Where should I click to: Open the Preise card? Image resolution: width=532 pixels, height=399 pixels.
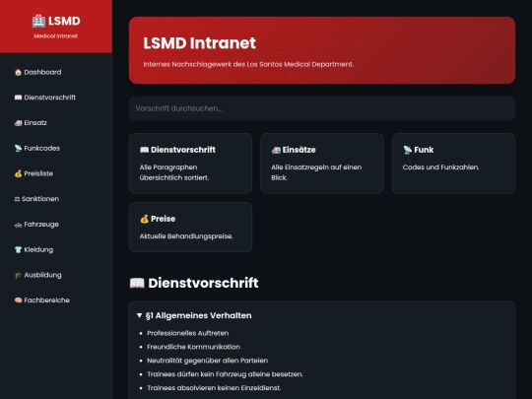click(x=190, y=227)
